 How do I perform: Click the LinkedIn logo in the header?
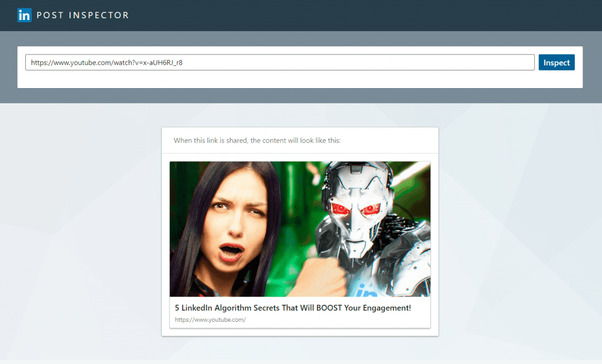click(24, 15)
